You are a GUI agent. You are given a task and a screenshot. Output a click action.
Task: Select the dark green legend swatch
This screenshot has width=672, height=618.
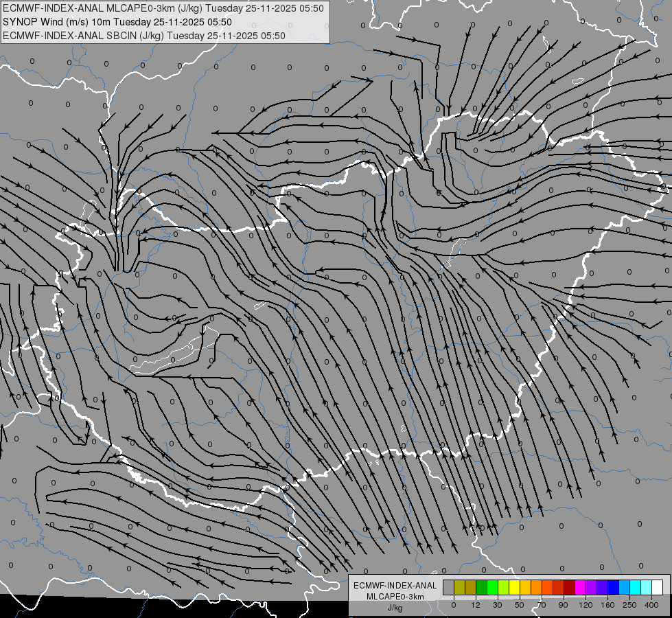coord(482,587)
